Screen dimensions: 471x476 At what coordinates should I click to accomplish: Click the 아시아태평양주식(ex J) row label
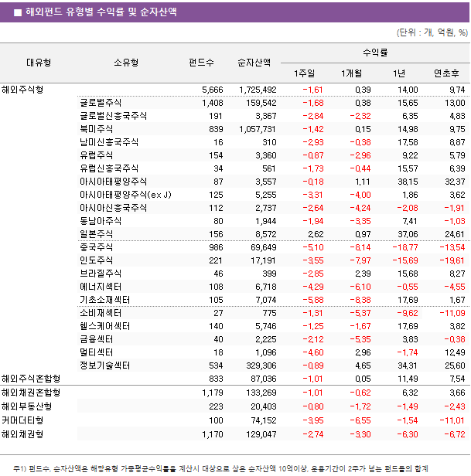point(125,195)
